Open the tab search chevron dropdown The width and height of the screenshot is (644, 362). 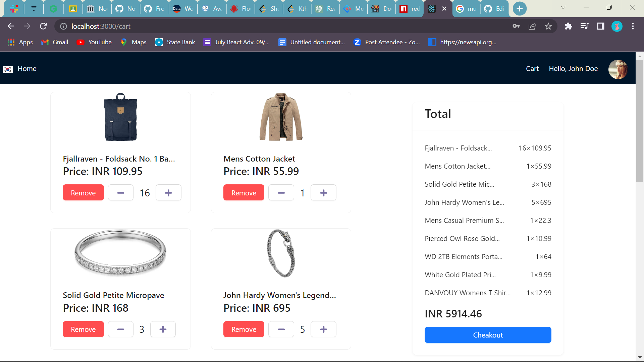[x=563, y=7]
